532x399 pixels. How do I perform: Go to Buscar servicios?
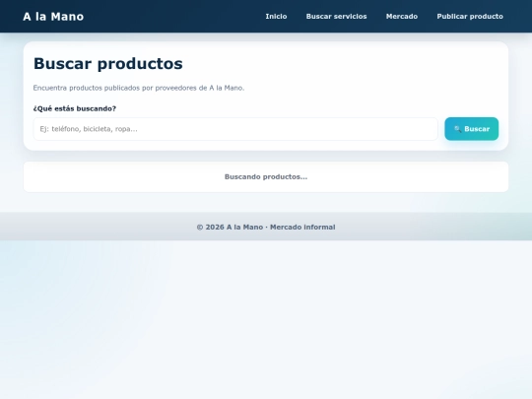coord(336,17)
